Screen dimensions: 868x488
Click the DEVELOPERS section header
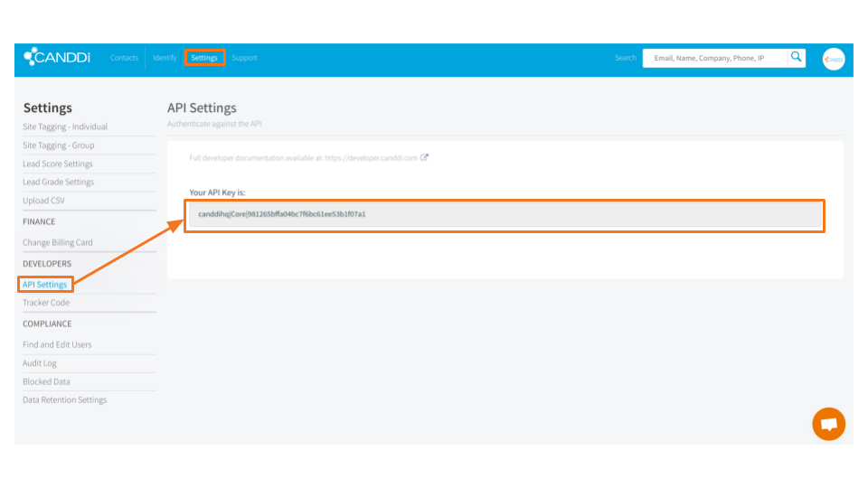click(x=47, y=263)
